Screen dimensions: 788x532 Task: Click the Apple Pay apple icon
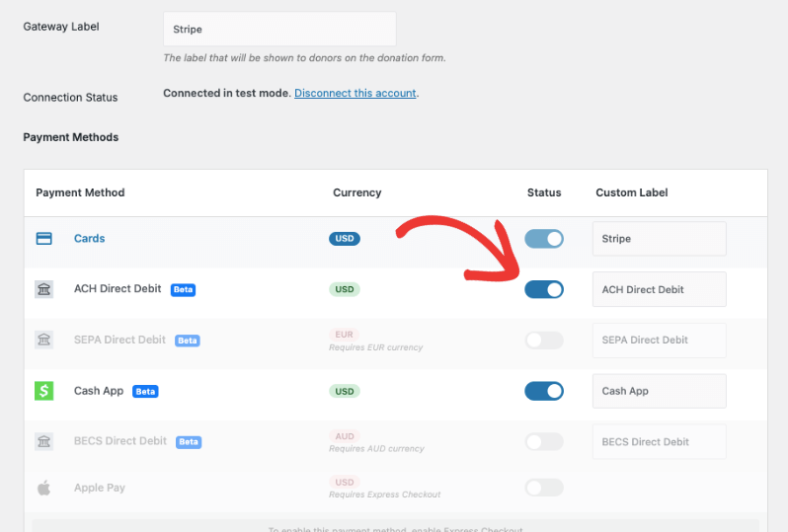43,488
